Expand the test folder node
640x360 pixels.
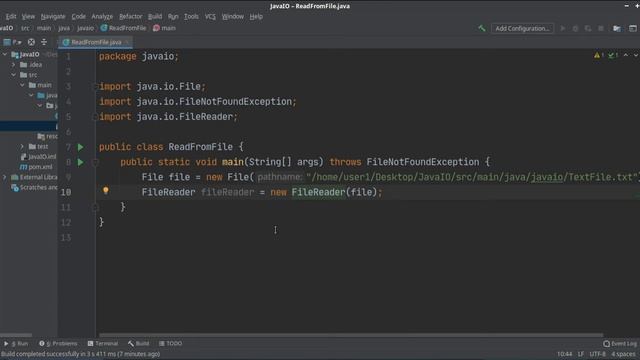tap(22, 147)
